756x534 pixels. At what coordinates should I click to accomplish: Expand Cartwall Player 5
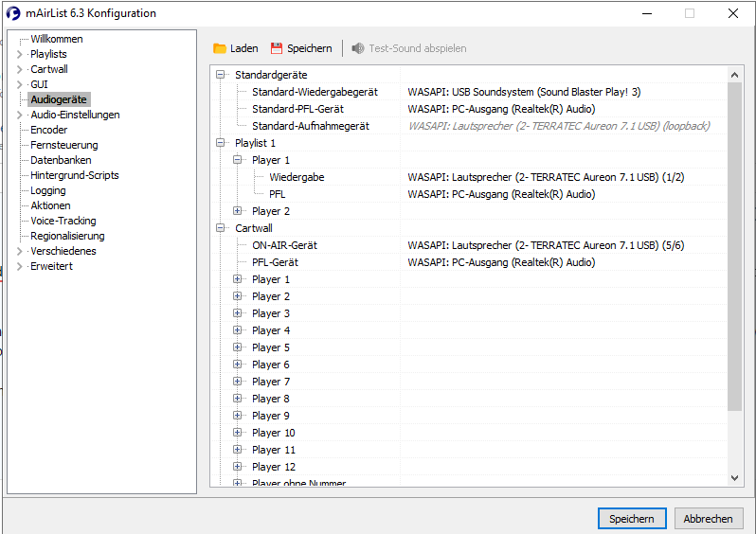[x=237, y=347]
